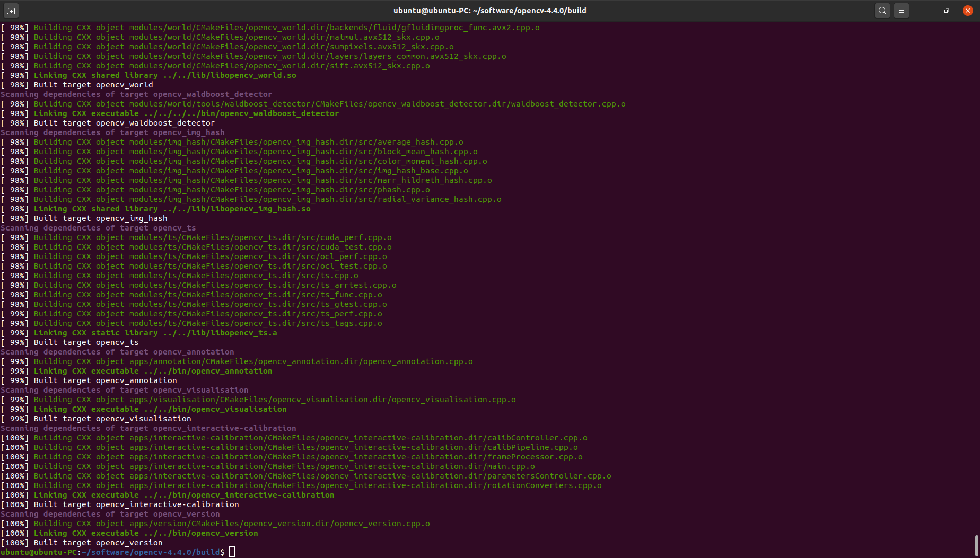This screenshot has width=980, height=558.
Task: Click 'Scanning dependencies of target opencv_img_hash'
Action: pyautogui.click(x=112, y=132)
